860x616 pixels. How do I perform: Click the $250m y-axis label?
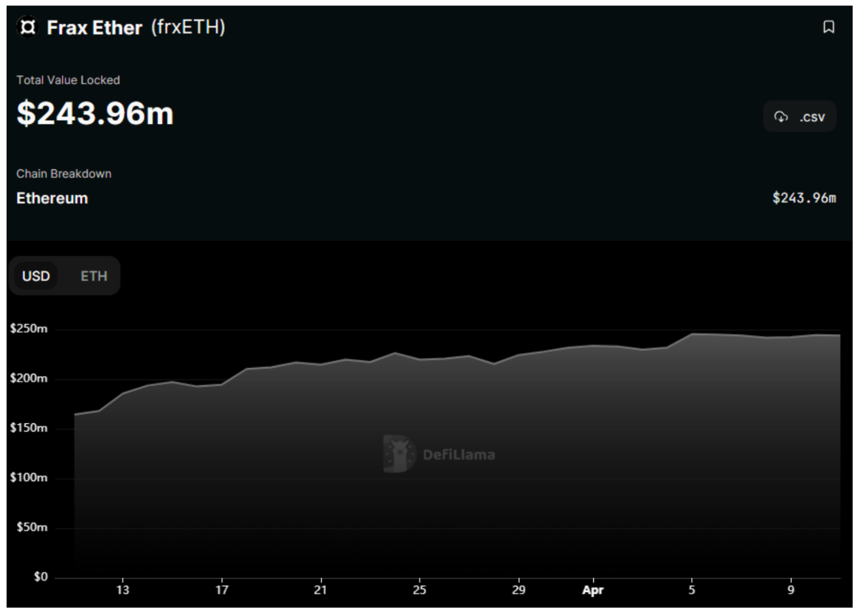pyautogui.click(x=29, y=329)
